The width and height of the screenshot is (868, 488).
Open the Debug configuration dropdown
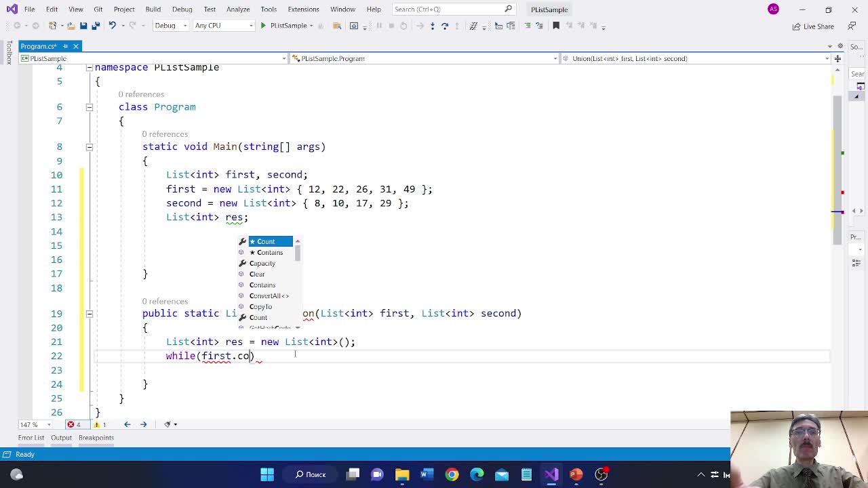170,26
